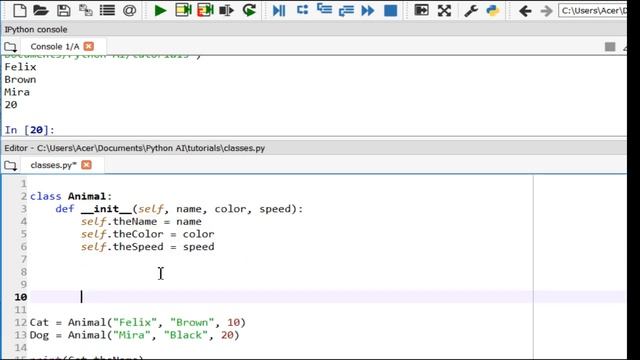Click the @ symbol finder icon

(x=129, y=11)
